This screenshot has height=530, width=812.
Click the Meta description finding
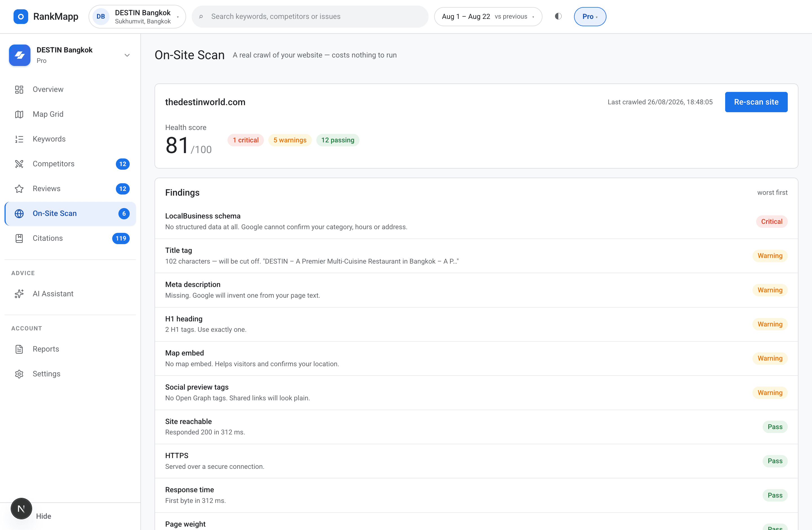[476, 290]
